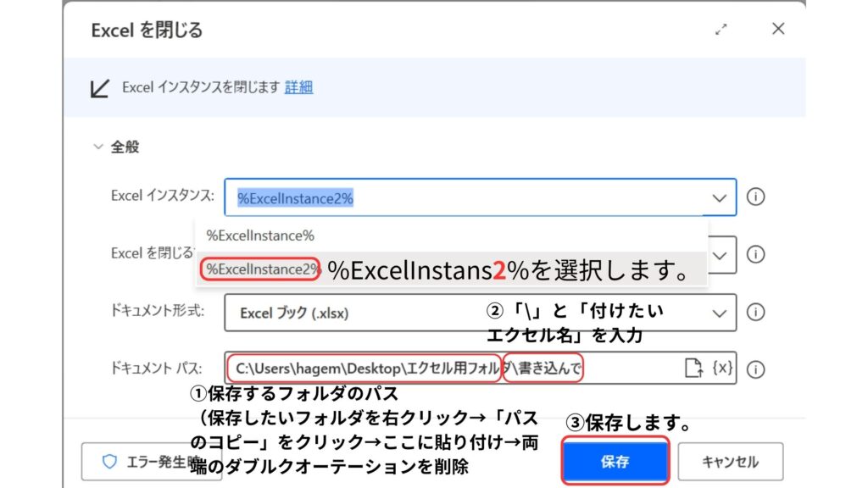Click the キャンセル button

tap(730, 462)
